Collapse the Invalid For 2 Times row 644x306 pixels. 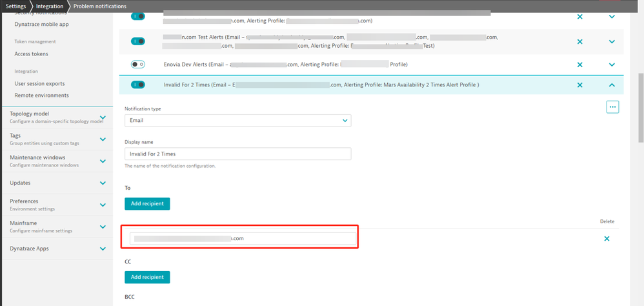(x=612, y=85)
